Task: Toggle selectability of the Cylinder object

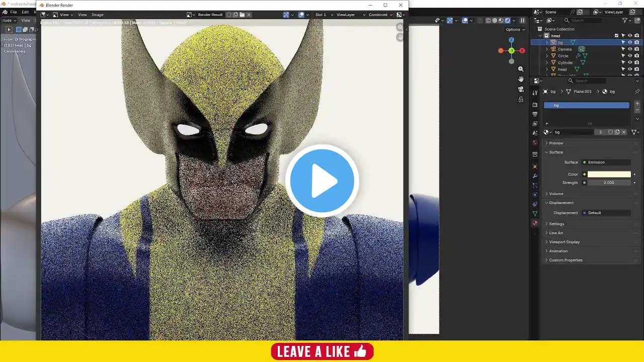Action: point(623,62)
